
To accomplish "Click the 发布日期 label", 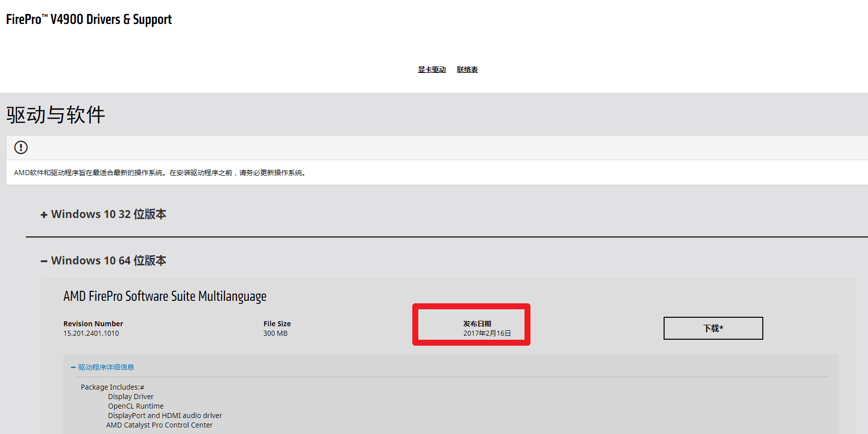I will pos(477,324).
